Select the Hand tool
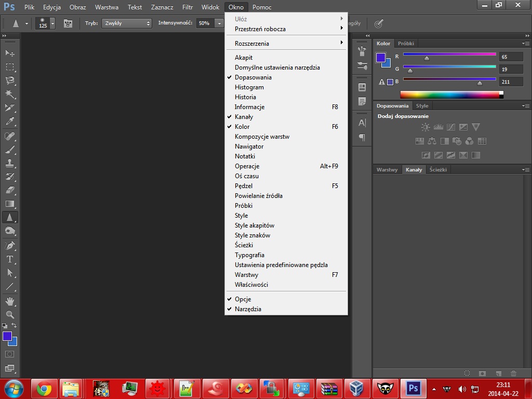 10,301
